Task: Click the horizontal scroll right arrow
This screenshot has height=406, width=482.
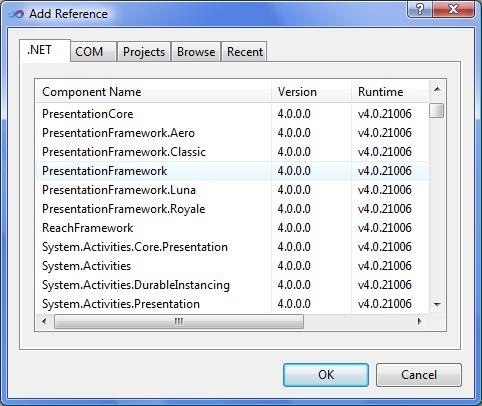Action: point(420,321)
